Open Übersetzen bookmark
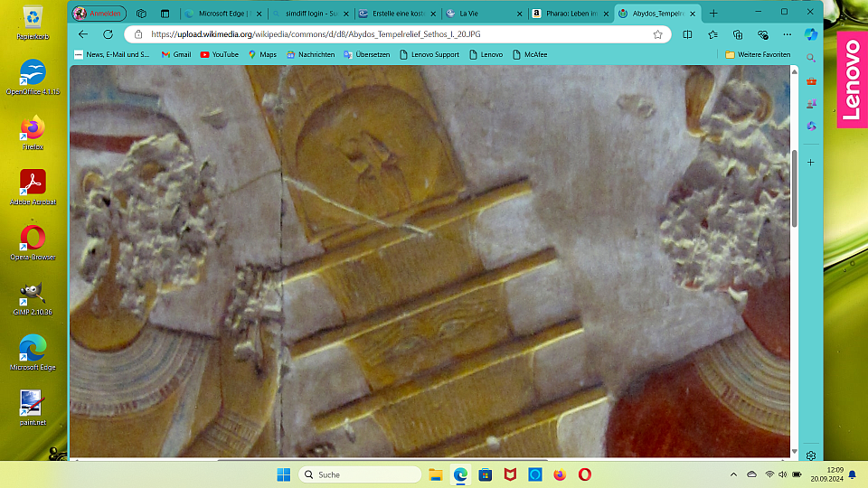Image resolution: width=868 pixels, height=488 pixels. coord(366,54)
